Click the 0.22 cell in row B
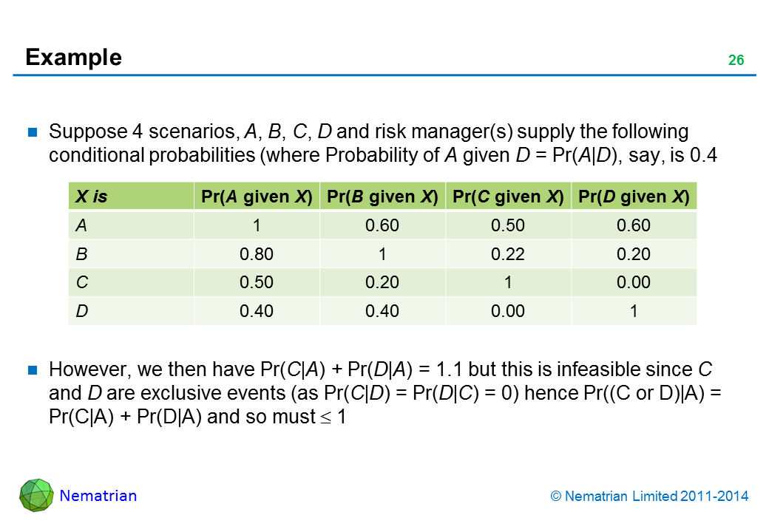Screen dimensions: 769x532 pos(508,254)
